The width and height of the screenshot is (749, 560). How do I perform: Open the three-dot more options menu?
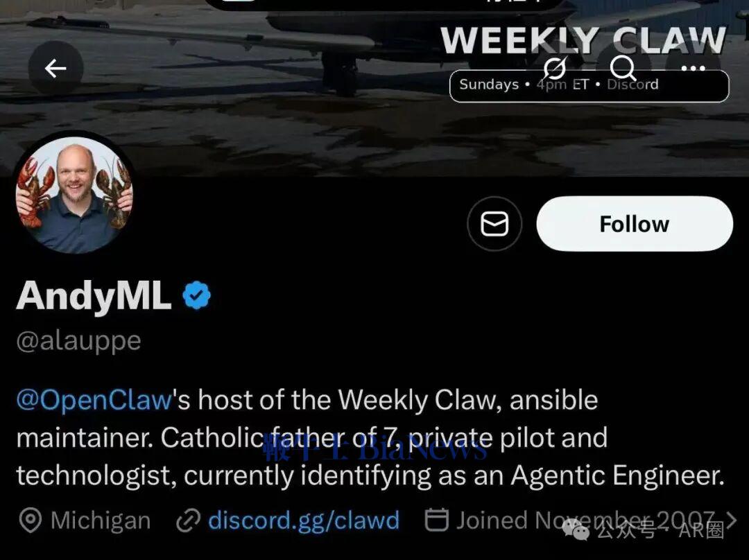click(x=693, y=69)
